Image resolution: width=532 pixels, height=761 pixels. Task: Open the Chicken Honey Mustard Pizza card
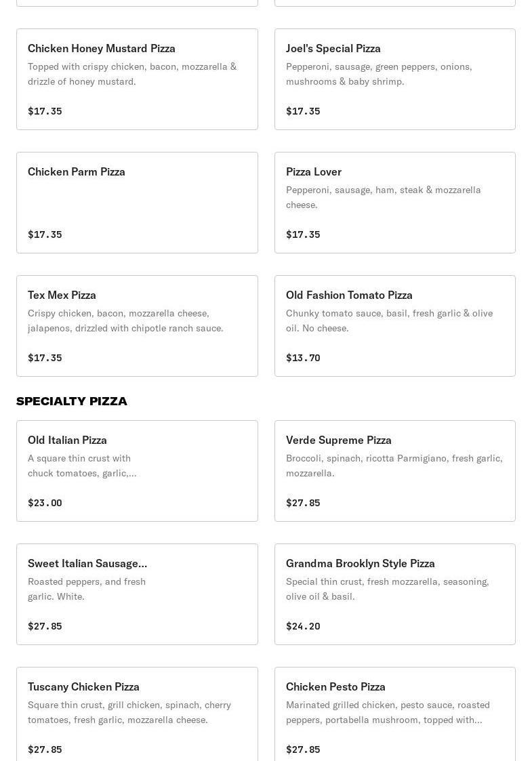[x=137, y=79]
